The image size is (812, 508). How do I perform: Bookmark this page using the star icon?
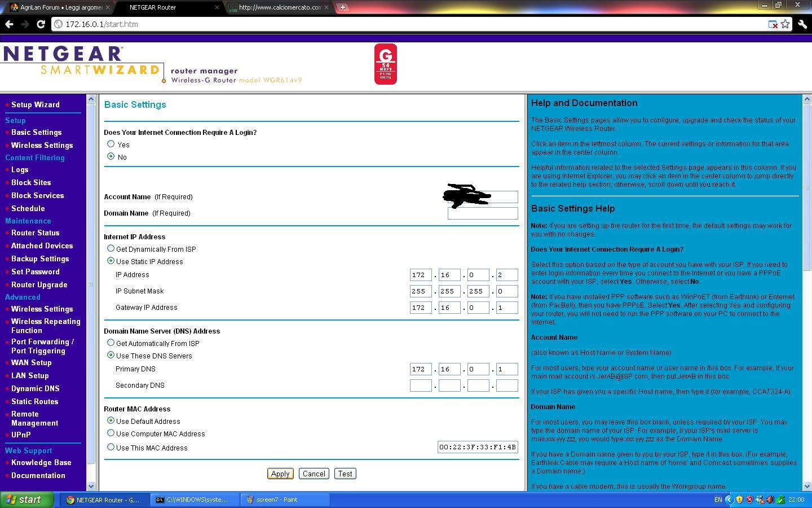[x=786, y=24]
